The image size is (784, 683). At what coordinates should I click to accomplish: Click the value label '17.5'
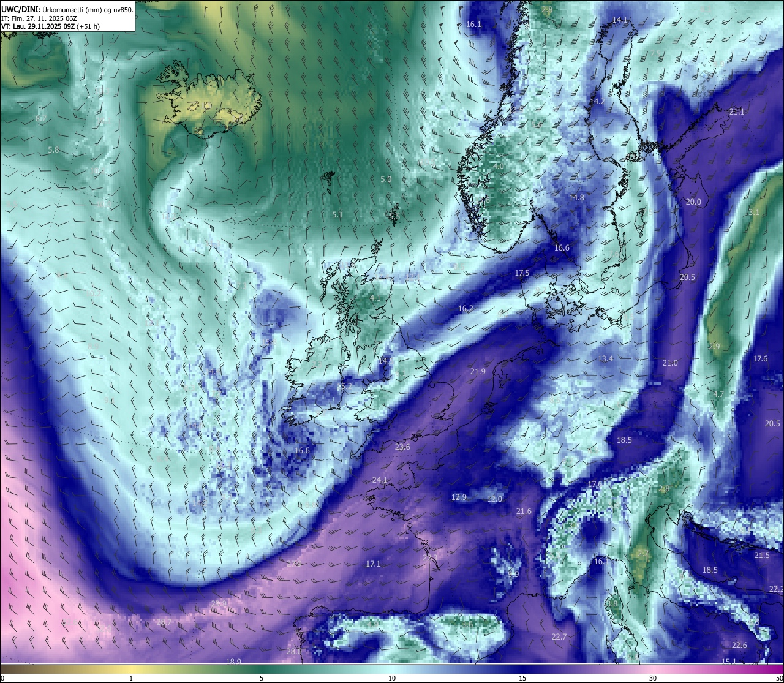(x=522, y=273)
